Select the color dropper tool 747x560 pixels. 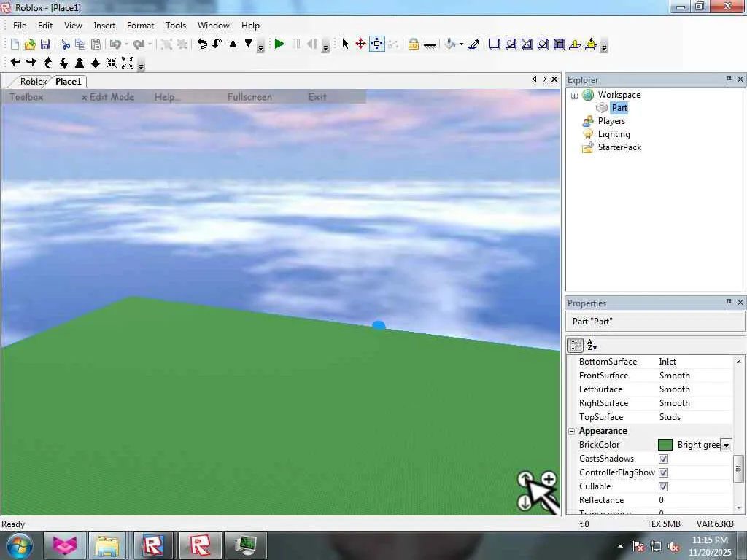tap(474, 44)
